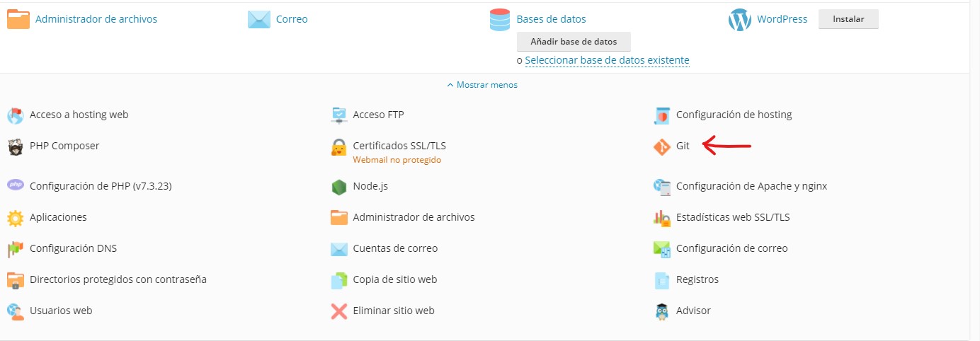
Task: Click the Webmail no protegido warning text
Action: 397,160
